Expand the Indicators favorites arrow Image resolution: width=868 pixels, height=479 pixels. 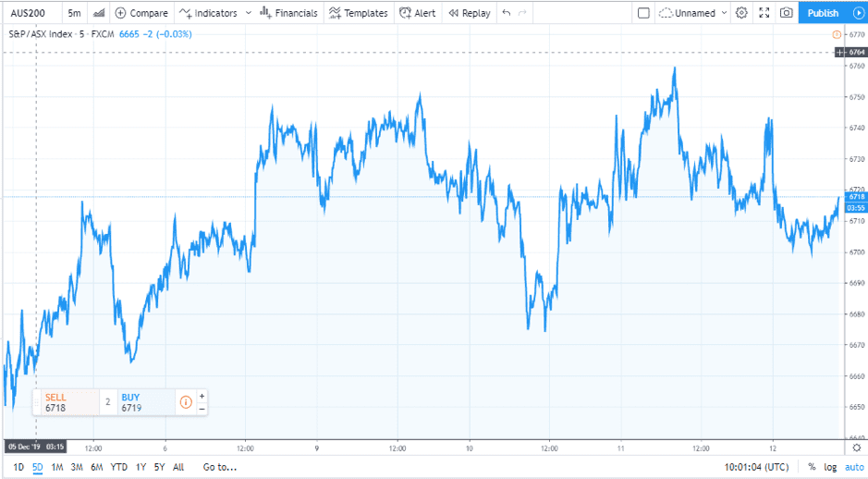(247, 13)
